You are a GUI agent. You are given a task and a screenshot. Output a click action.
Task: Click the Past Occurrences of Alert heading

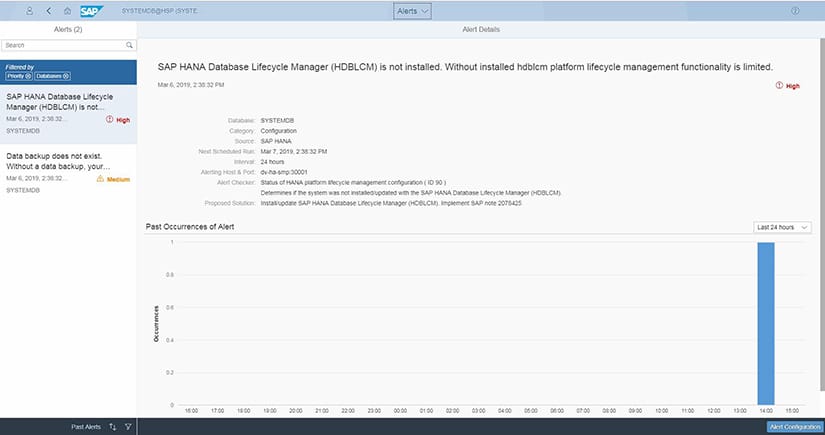190,227
